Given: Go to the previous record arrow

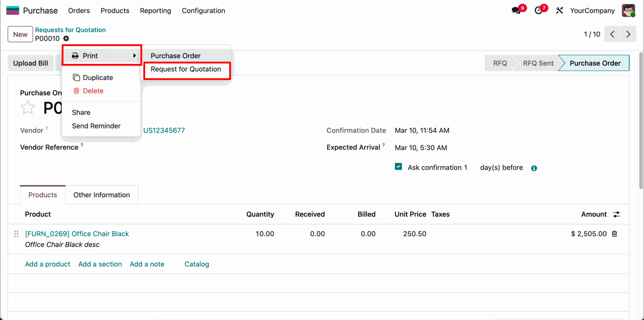Looking at the screenshot, I should coord(612,34).
